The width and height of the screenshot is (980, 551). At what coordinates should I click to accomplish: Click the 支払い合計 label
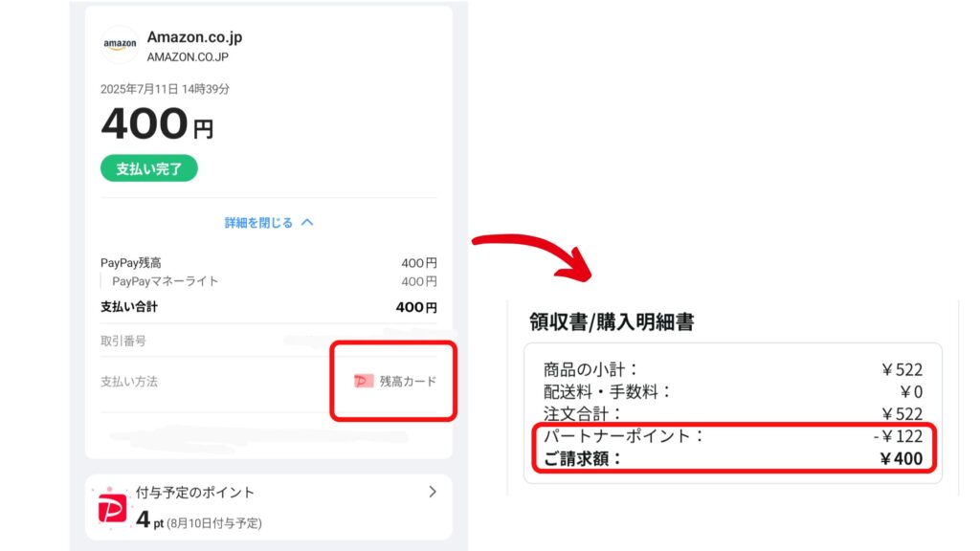tap(129, 307)
